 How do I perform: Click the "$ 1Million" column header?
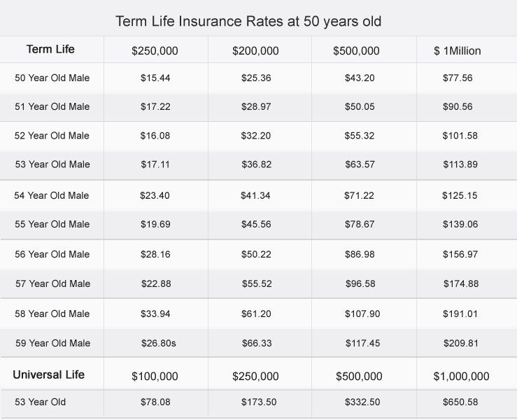pyautogui.click(x=458, y=51)
